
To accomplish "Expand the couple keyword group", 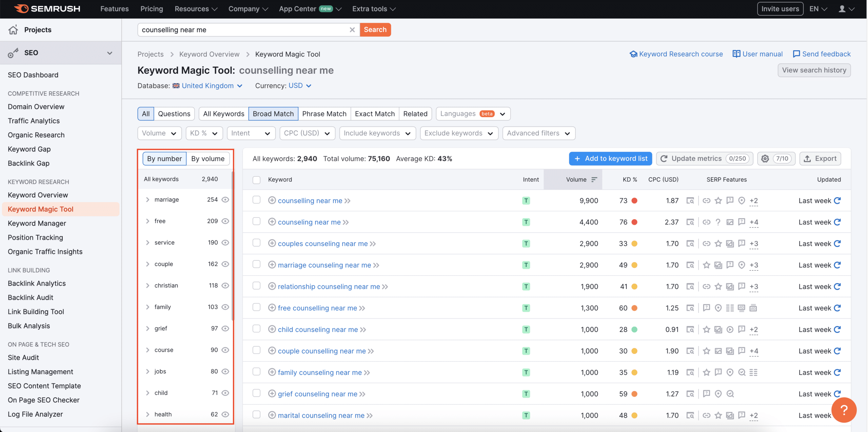I will 147,264.
